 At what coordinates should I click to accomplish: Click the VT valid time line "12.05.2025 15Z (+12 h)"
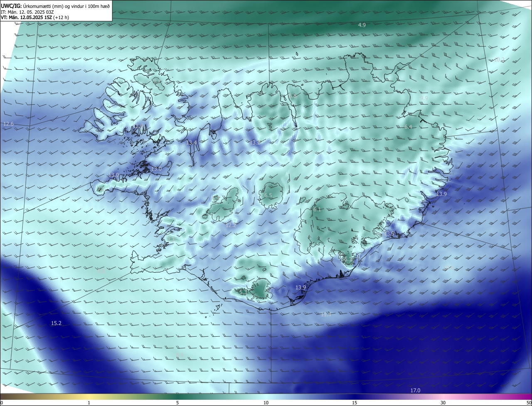pos(45,17)
